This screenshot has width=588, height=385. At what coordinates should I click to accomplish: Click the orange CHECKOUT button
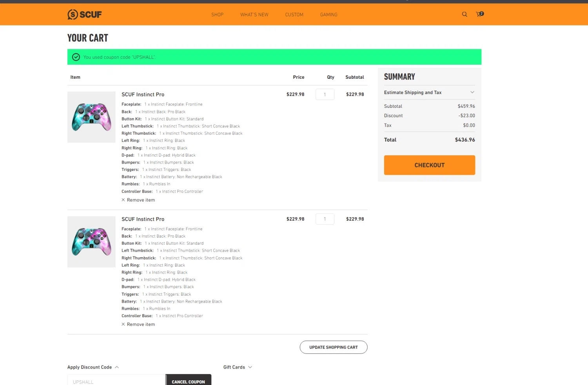pyautogui.click(x=429, y=165)
